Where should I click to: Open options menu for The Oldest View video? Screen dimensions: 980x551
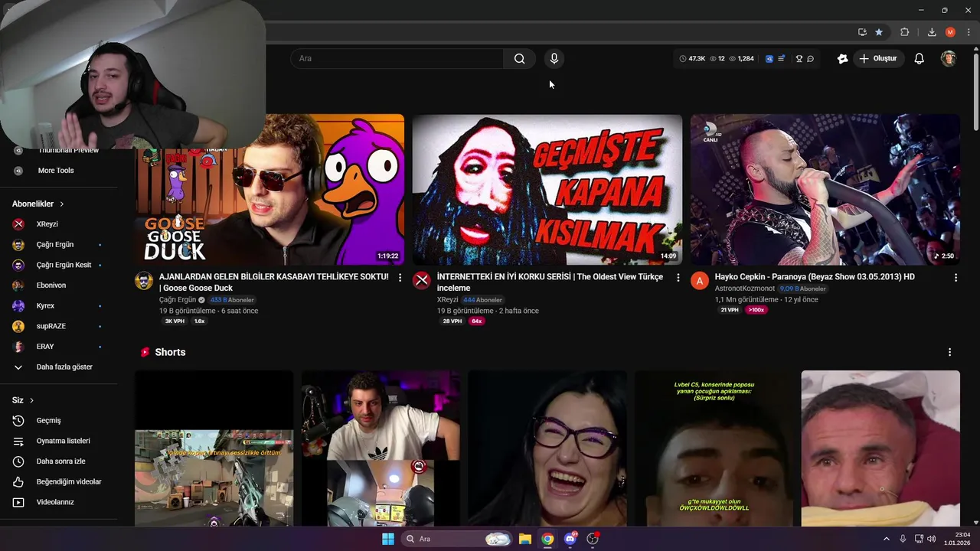tap(678, 278)
